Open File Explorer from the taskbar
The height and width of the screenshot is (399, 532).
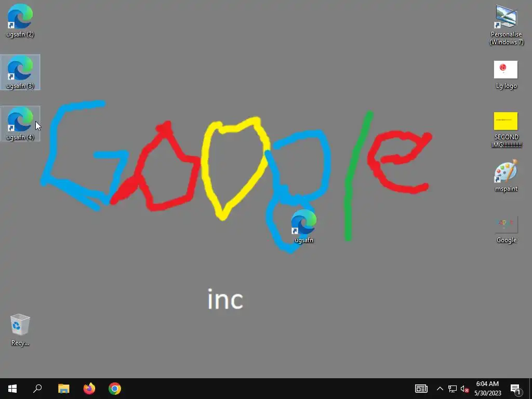63,389
